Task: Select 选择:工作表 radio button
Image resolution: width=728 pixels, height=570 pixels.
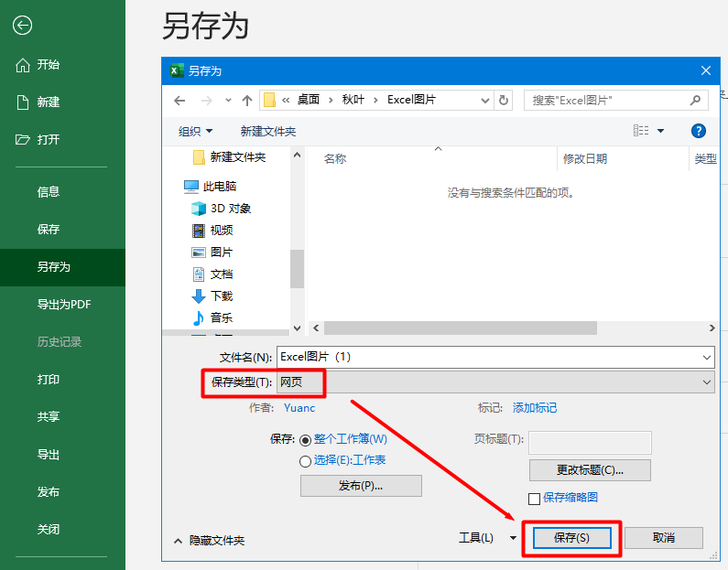Action: pos(305,461)
